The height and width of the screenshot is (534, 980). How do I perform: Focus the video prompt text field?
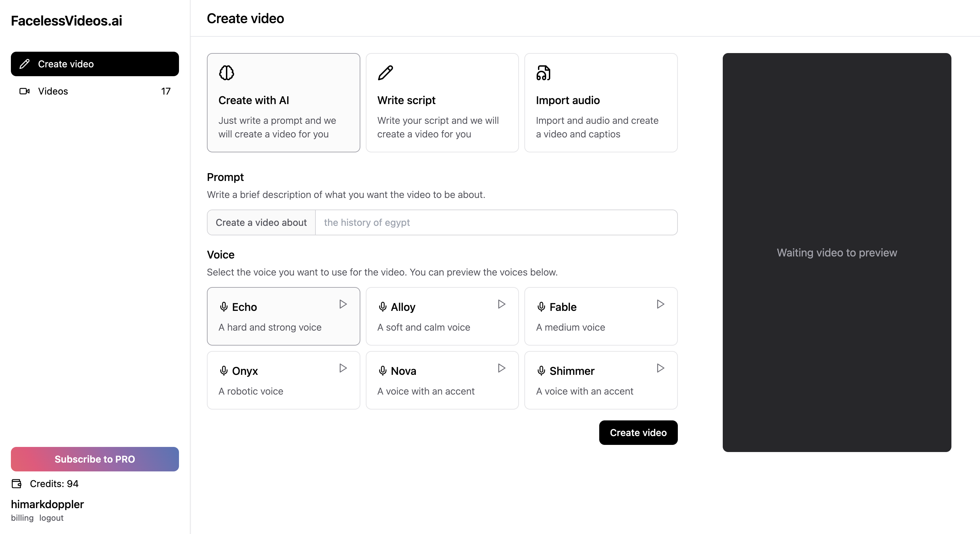coord(496,222)
